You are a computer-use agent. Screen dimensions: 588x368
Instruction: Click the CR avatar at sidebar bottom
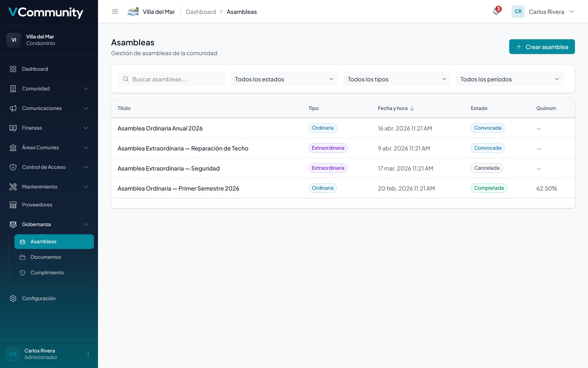click(13, 354)
